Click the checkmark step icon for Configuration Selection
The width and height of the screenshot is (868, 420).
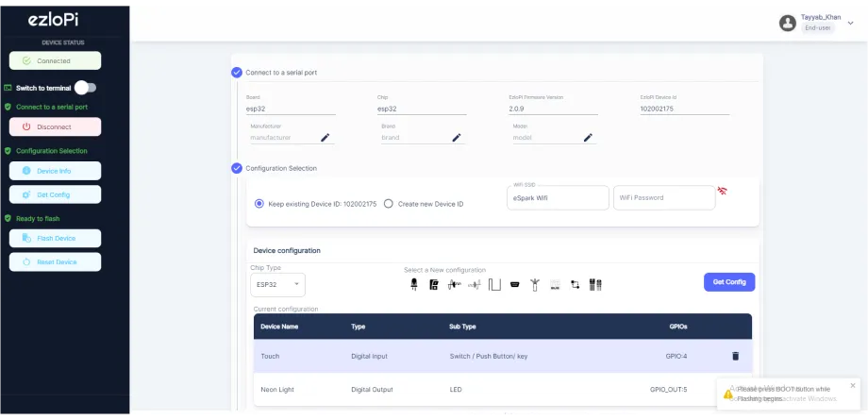point(237,168)
